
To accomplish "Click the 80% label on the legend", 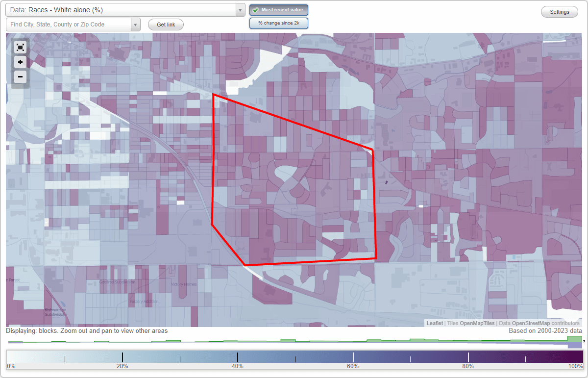I will 468,366.
